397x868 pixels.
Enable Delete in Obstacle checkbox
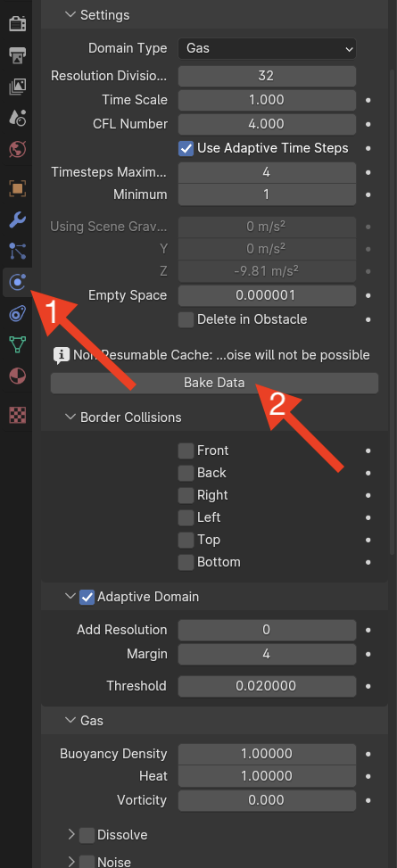pyautogui.click(x=186, y=319)
